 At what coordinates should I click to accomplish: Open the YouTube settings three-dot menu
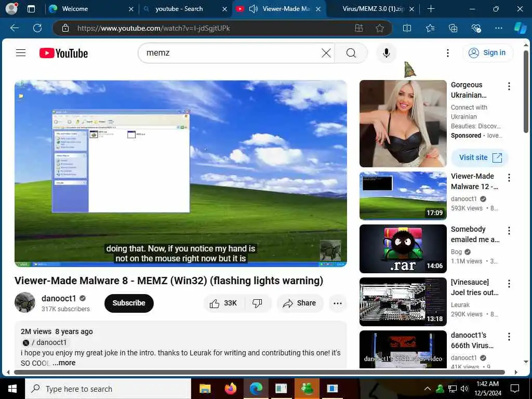pos(447,53)
